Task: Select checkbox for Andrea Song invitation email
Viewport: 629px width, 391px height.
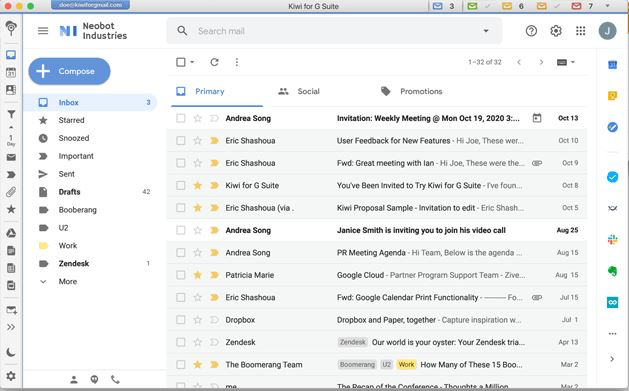Action: click(181, 118)
